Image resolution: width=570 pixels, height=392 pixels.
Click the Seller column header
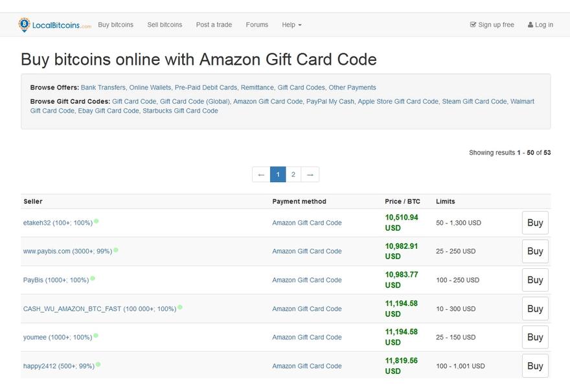tap(33, 202)
